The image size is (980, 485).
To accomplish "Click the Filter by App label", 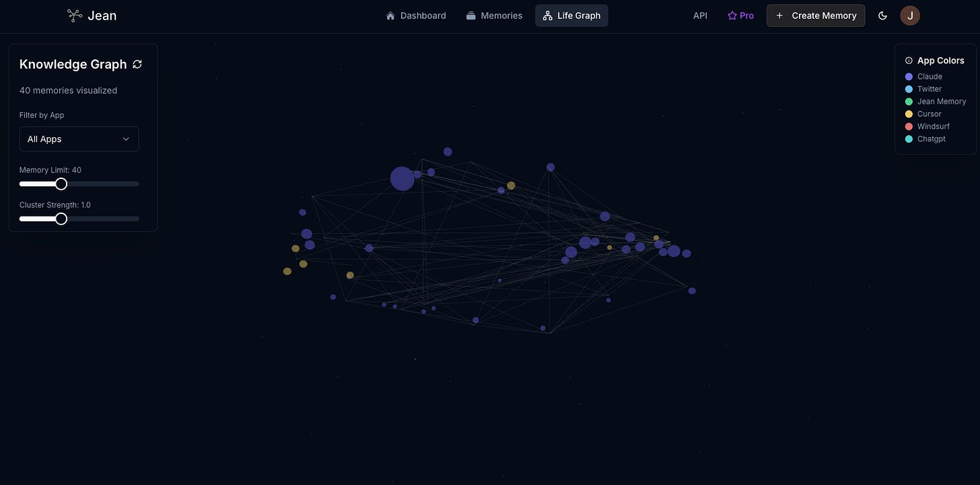I will (42, 115).
